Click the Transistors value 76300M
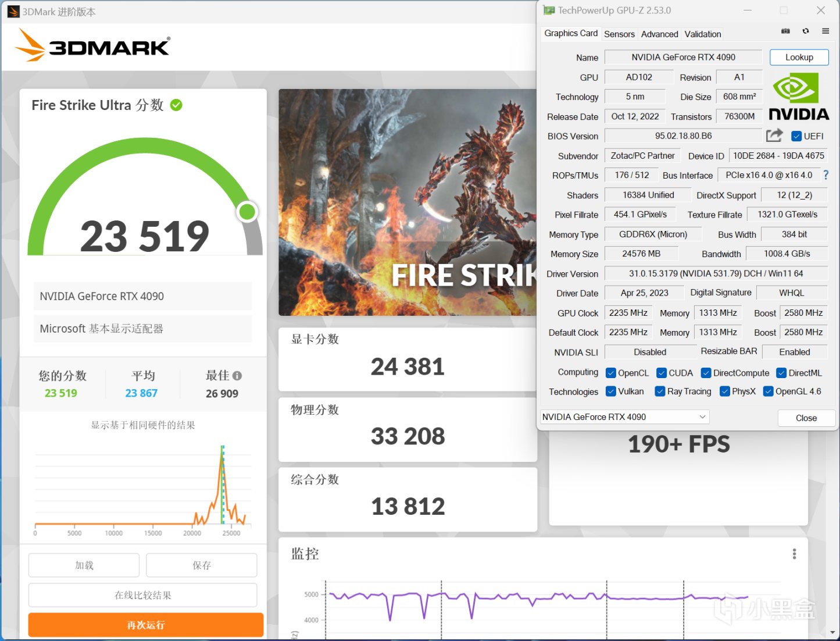The width and height of the screenshot is (840, 641). (x=739, y=116)
